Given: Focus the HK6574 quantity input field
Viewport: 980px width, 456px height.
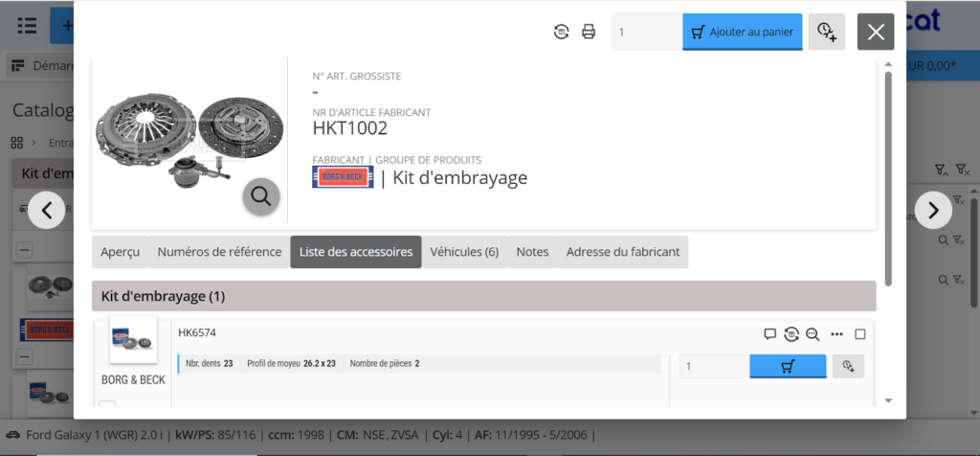Looking at the screenshot, I should [714, 367].
